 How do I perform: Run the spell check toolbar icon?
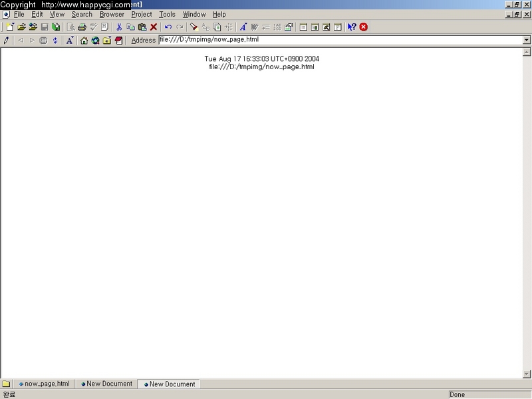coord(93,27)
